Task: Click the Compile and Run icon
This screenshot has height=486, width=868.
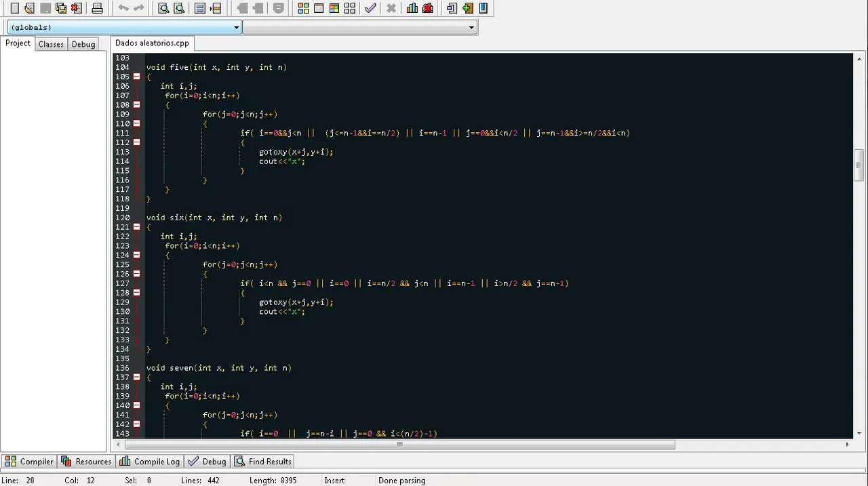Action: pos(334,8)
